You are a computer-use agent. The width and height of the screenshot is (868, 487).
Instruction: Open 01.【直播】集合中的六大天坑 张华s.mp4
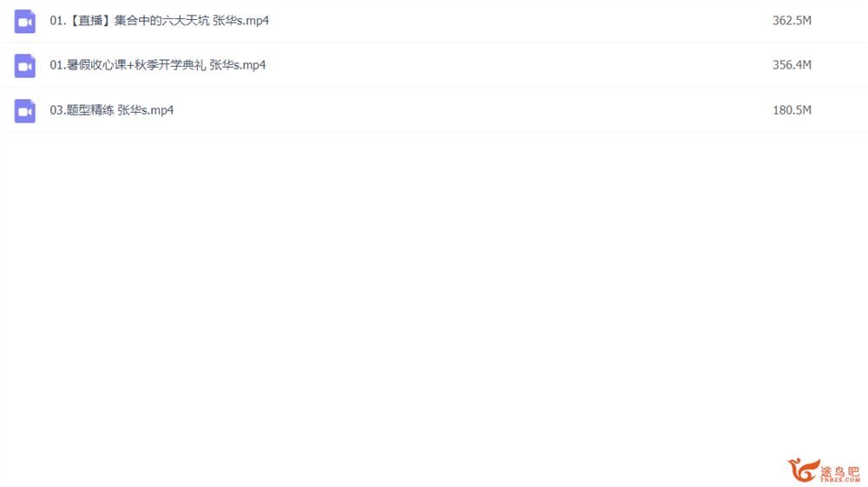click(x=160, y=21)
